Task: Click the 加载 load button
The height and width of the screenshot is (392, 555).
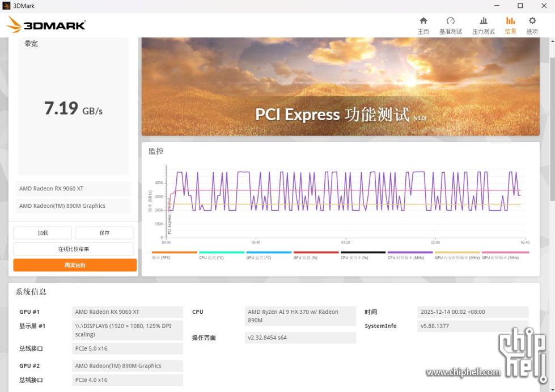Action: (x=43, y=233)
